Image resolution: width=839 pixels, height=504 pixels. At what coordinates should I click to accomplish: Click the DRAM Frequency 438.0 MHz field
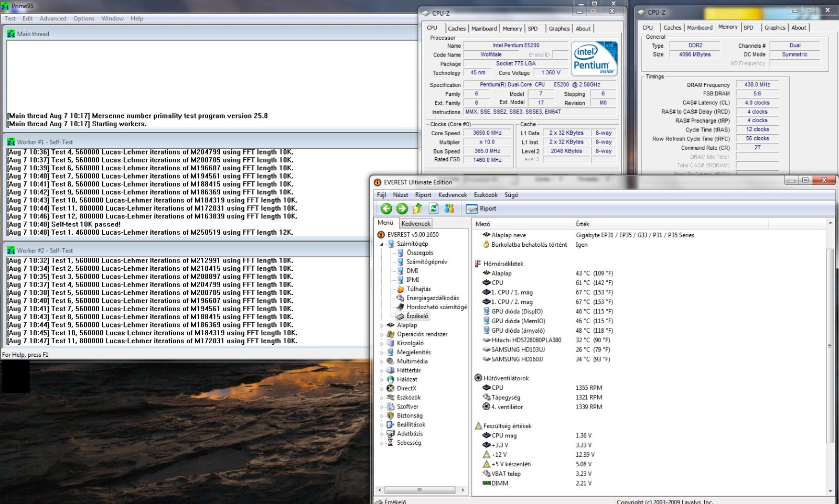point(757,84)
